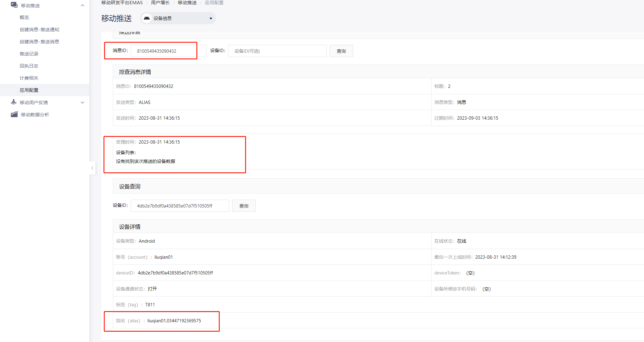Click the 排查消息详情 section header
Screen dimensions: 644x342
(135, 72)
